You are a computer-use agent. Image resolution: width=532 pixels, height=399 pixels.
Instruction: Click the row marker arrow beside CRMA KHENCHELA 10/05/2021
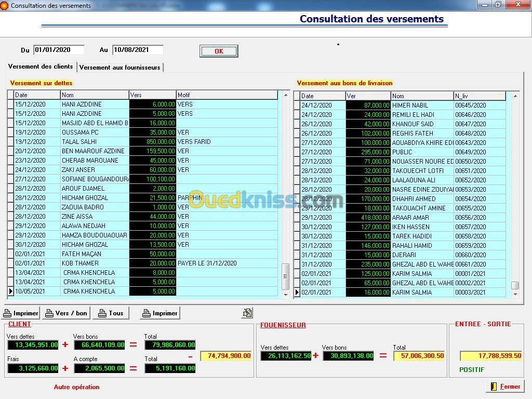coord(11,291)
